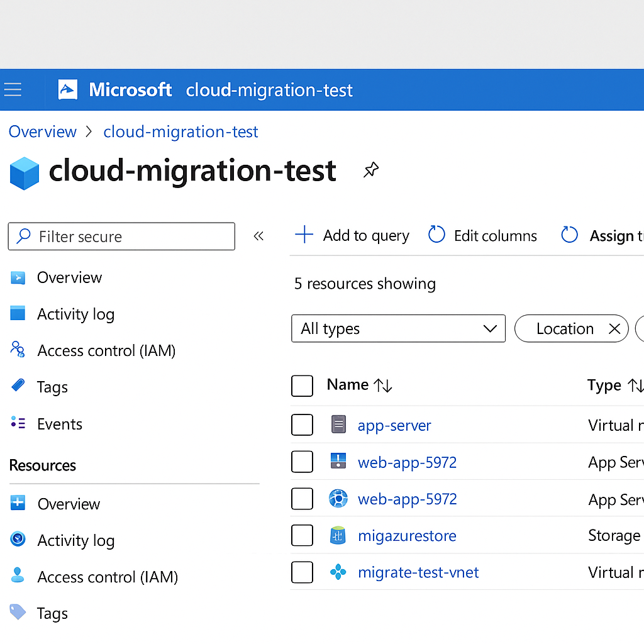Navigate to Overview breadcrumb link
The width and height of the screenshot is (644, 644).
(43, 131)
